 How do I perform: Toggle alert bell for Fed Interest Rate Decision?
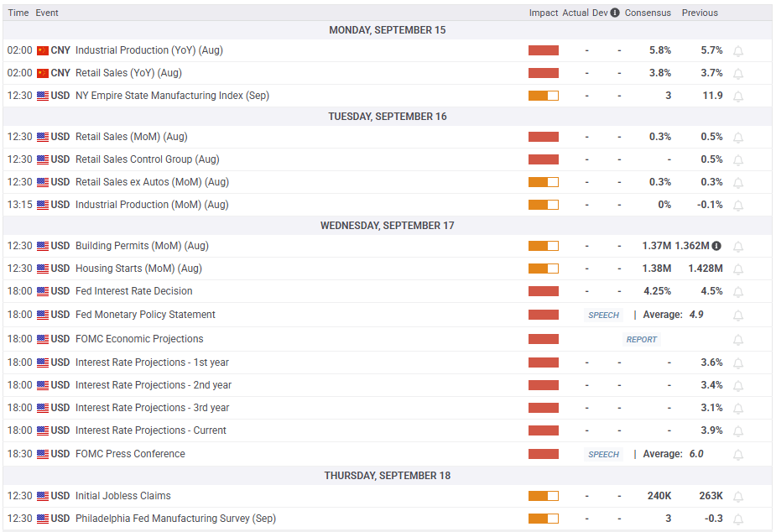[738, 292]
